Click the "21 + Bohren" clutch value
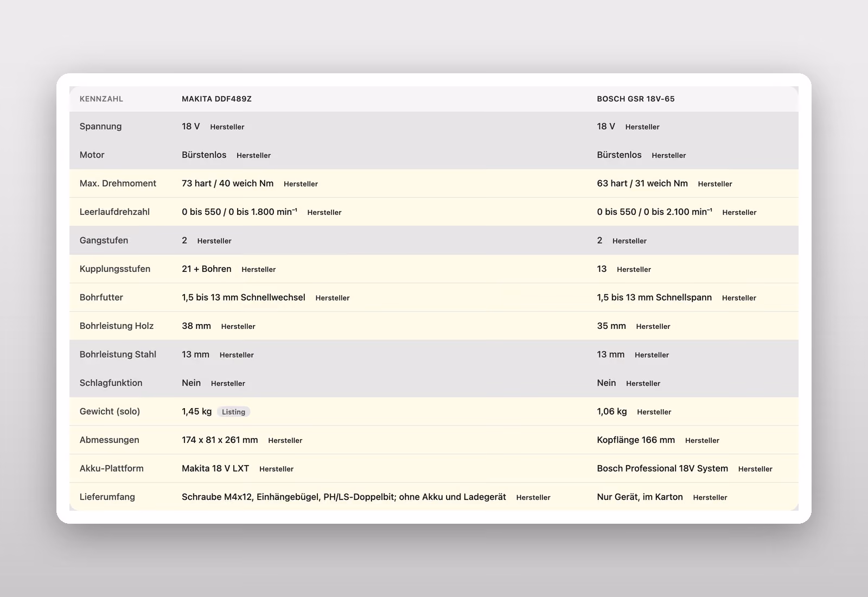This screenshot has width=868, height=597. [207, 269]
